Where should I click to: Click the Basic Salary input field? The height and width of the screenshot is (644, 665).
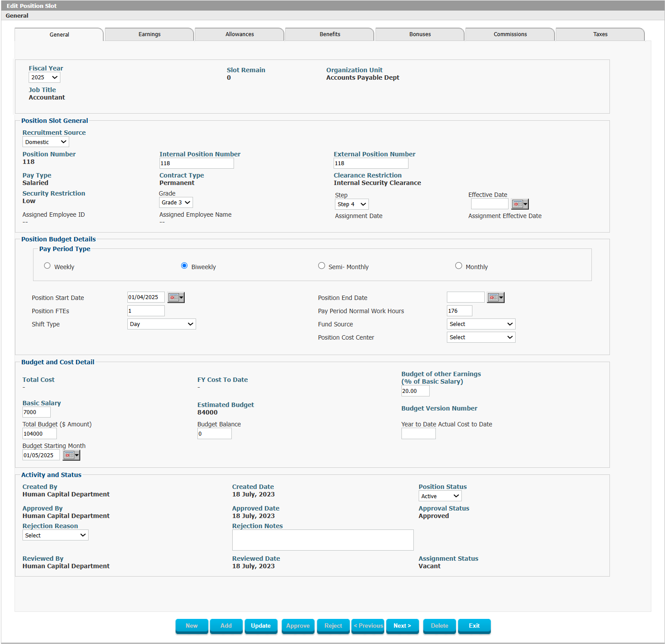pos(36,412)
